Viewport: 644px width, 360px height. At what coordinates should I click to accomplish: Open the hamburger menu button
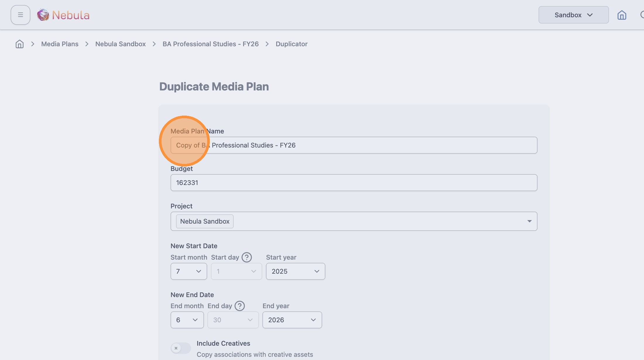pos(20,15)
